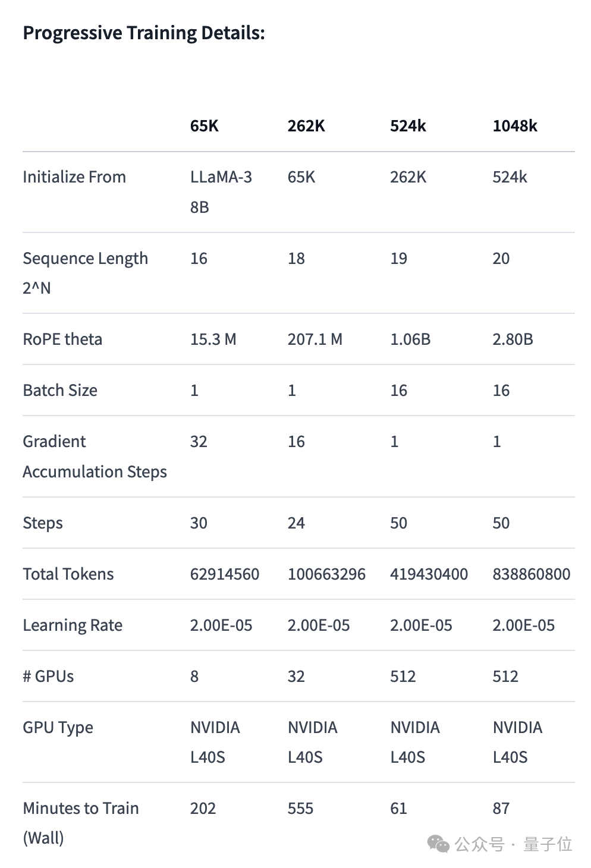Viewport: 591px width, 868px height.
Task: Click the LLaMA-3 8B cell
Action: pos(221,191)
